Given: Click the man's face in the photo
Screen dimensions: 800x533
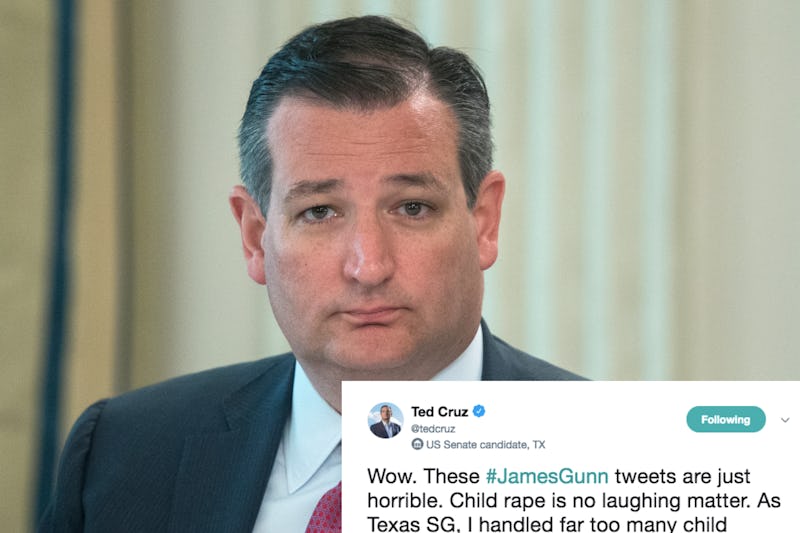Looking at the screenshot, I should tap(367, 240).
